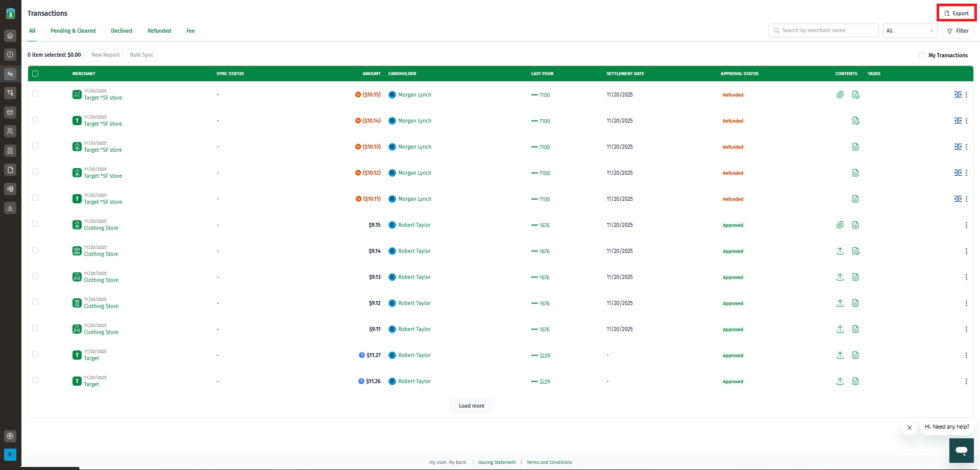
Task: Open the Terms and Conditions link
Action: [549, 462]
